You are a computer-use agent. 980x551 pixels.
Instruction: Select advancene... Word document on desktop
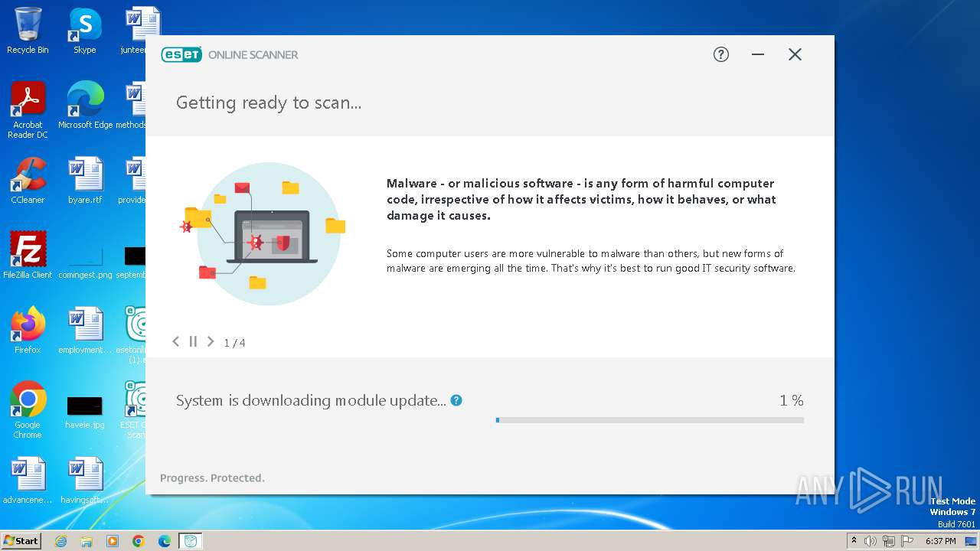click(28, 481)
